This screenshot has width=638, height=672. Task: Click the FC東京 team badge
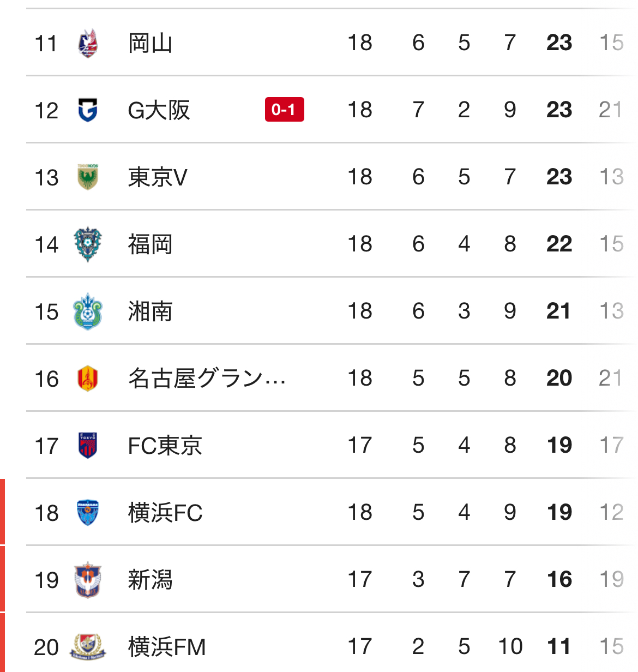88,446
